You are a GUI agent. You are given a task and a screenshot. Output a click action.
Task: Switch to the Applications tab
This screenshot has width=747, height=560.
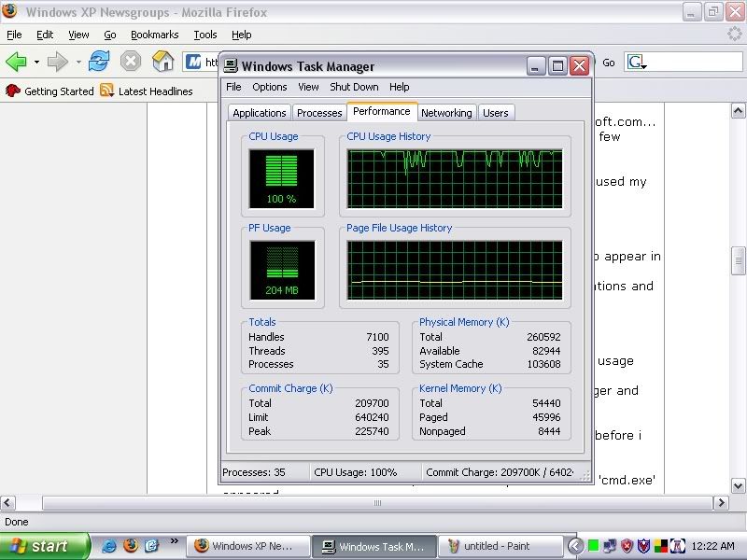pos(260,113)
